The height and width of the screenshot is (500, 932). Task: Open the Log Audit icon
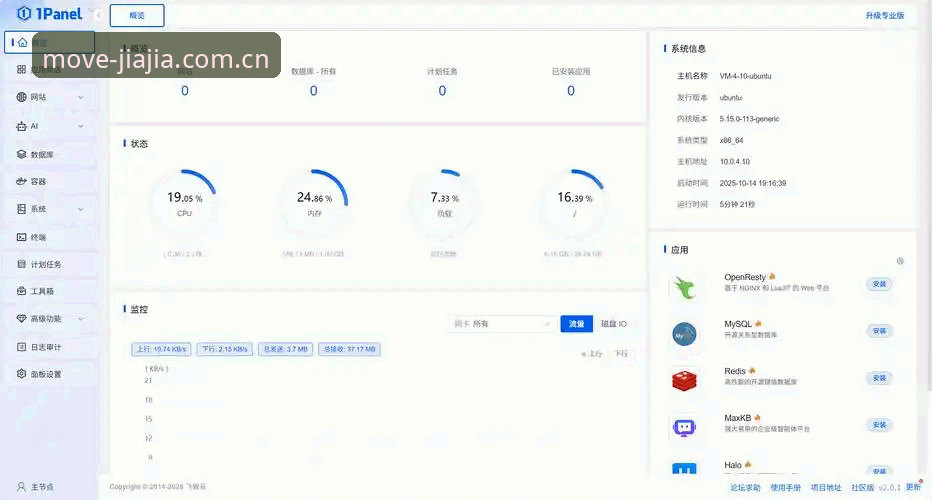(21, 347)
